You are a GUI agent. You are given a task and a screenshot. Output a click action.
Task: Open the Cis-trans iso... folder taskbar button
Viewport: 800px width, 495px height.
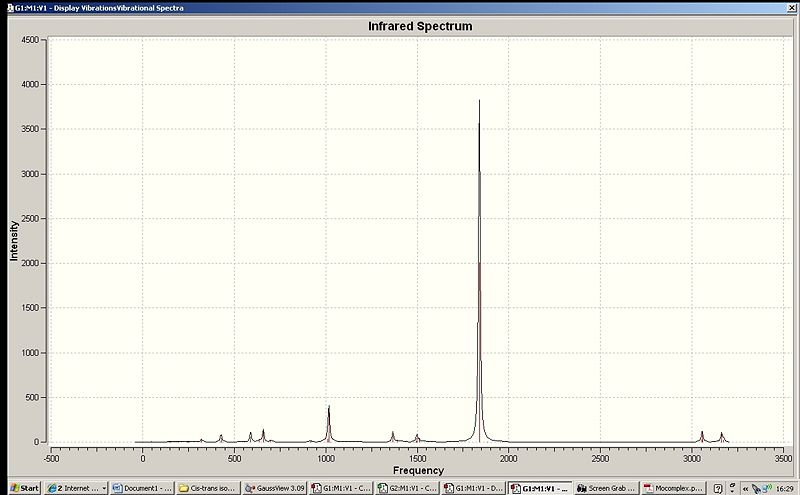click(207, 488)
